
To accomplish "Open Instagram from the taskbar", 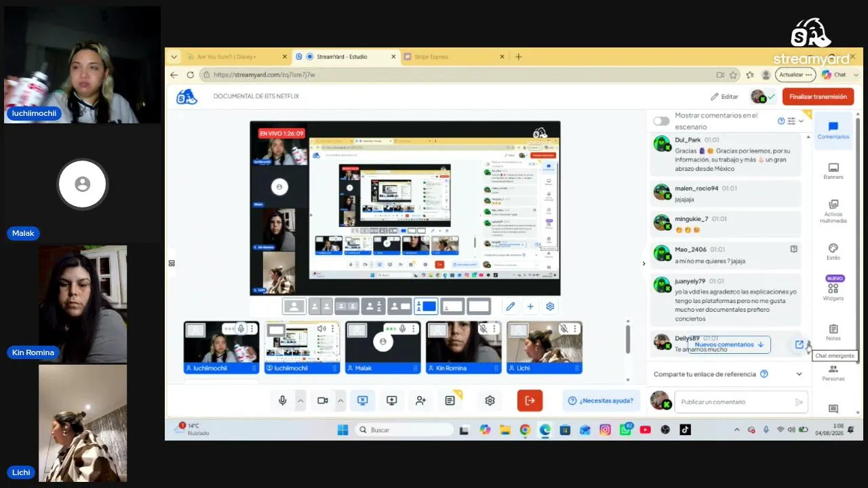I will (605, 430).
